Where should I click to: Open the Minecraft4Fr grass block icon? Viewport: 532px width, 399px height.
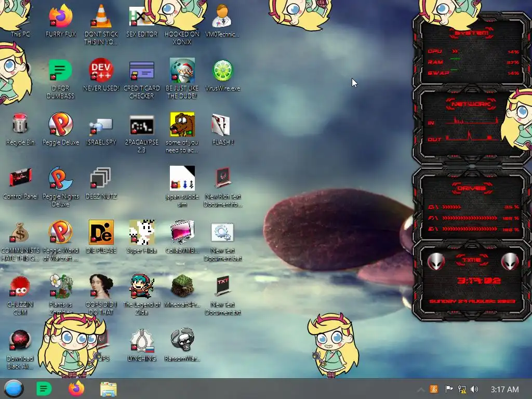(x=182, y=286)
